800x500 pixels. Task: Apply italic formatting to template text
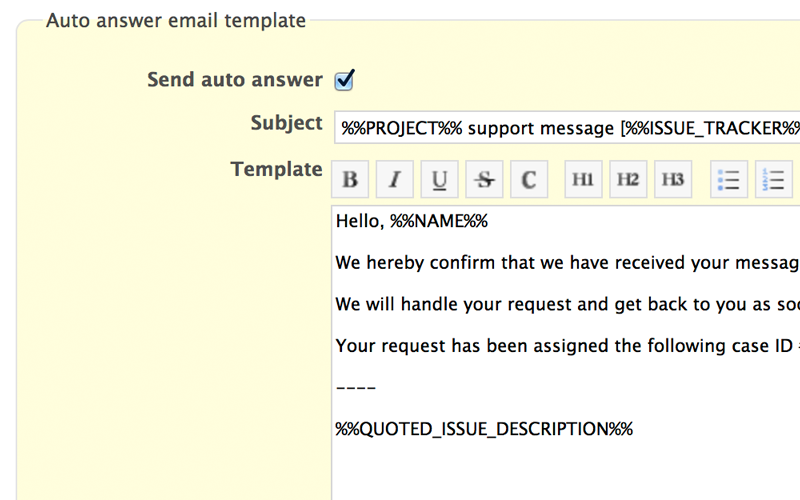click(x=395, y=180)
